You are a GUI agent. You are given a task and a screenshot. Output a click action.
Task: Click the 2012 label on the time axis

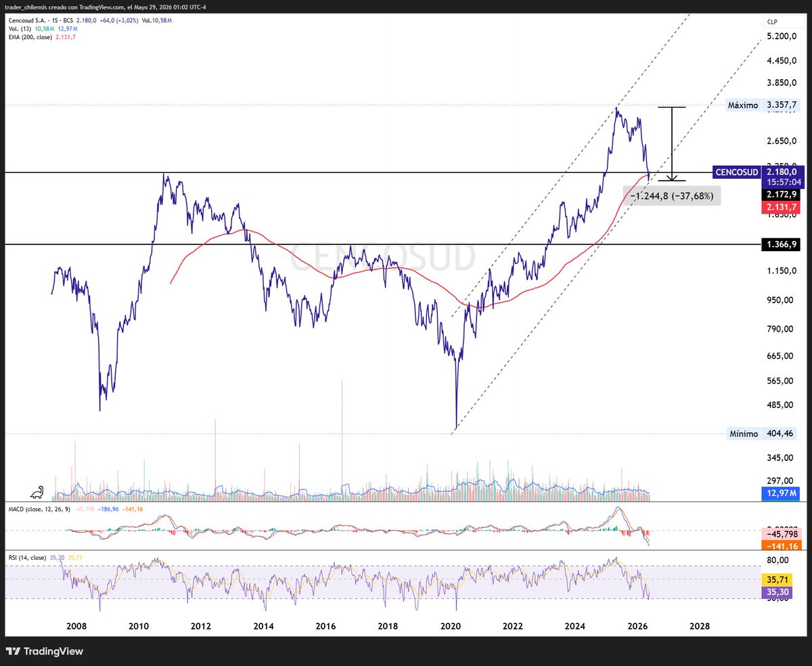click(x=202, y=626)
